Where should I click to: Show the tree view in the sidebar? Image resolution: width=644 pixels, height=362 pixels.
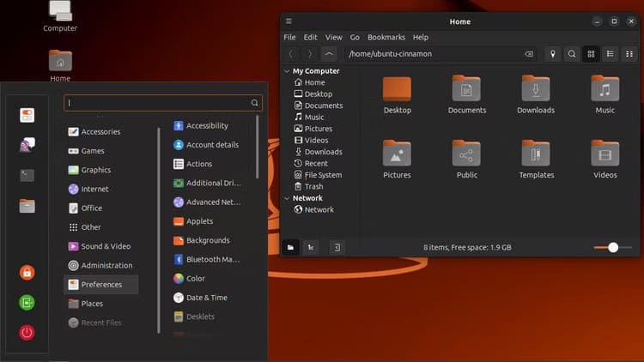point(311,247)
